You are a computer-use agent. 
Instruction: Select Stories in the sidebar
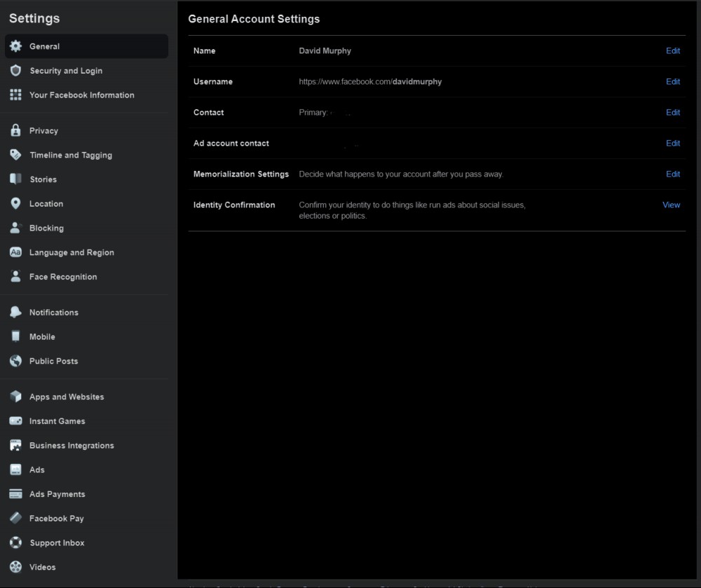click(87, 179)
